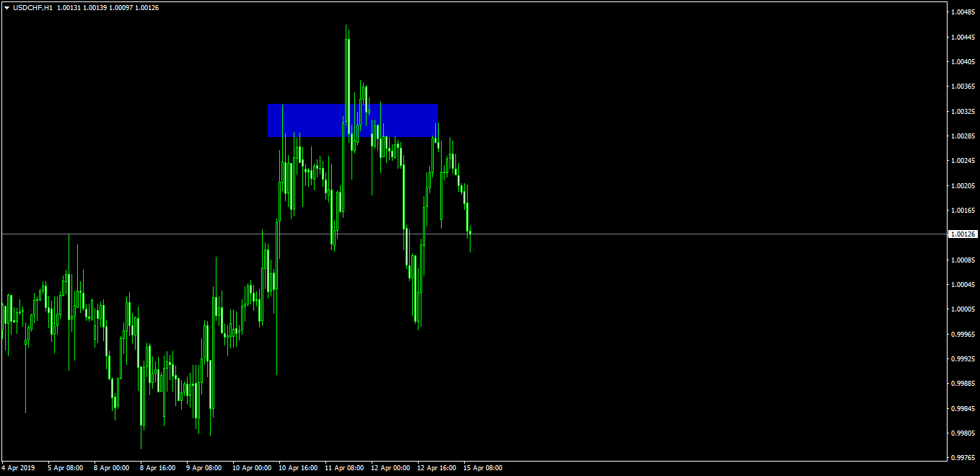Click price axis label 1.00005
The width and height of the screenshot is (980, 476).
click(x=963, y=309)
